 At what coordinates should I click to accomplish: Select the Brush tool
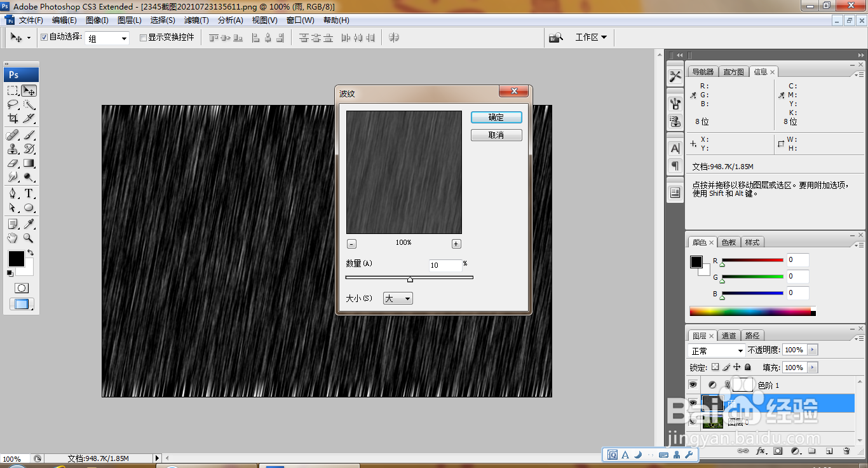(29, 135)
